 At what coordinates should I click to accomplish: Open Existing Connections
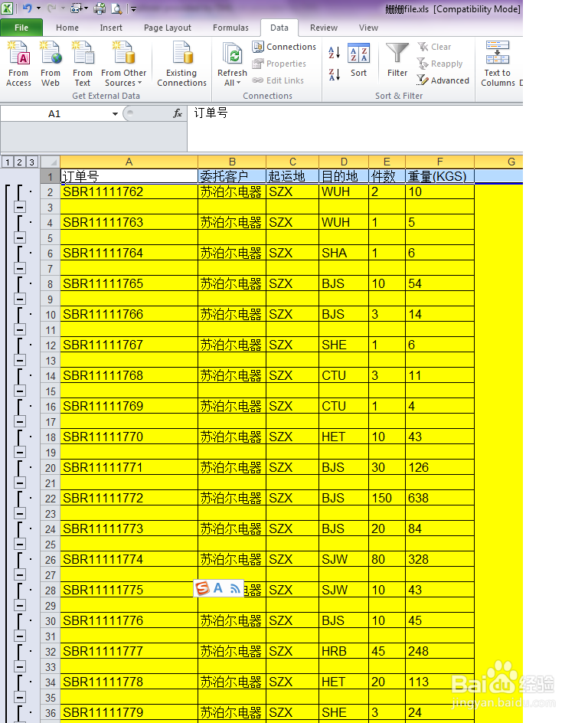181,64
